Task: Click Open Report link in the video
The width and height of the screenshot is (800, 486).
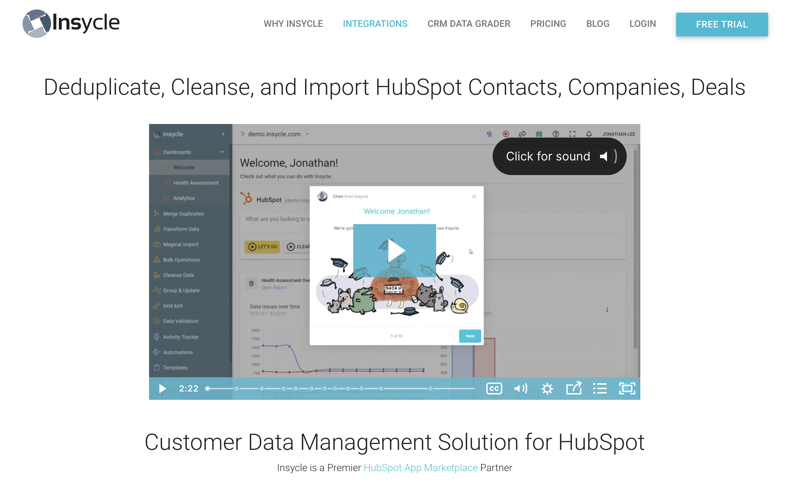Action: pos(274,288)
